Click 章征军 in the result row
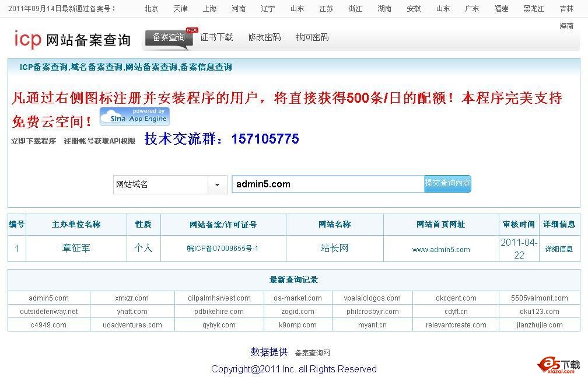 click(x=76, y=248)
